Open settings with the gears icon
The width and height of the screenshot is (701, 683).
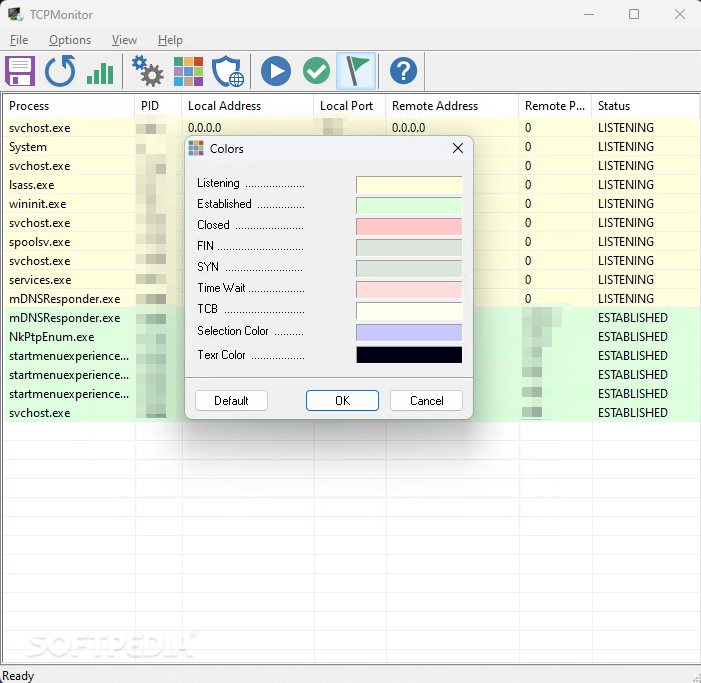coord(148,71)
